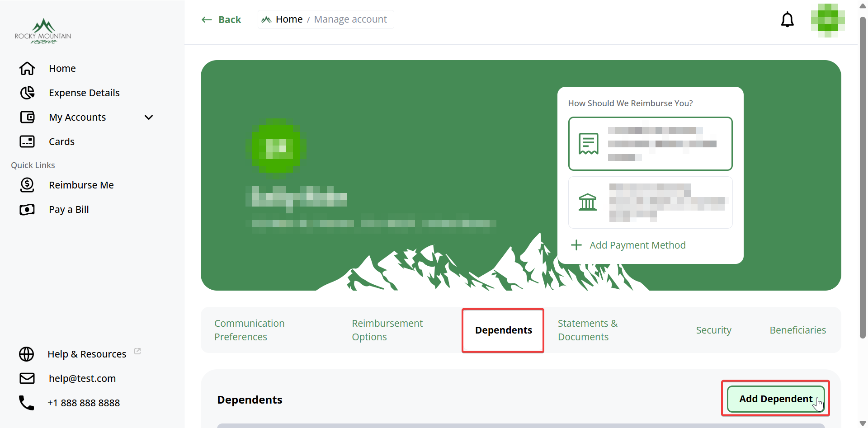Screen dimensions: 868x428
Task: Select the bank account reimbursement option card
Action: (650, 202)
